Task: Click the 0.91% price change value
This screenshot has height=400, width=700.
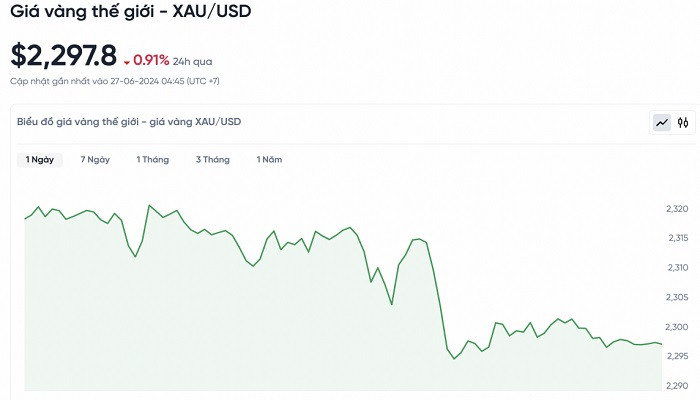Action: [x=150, y=59]
